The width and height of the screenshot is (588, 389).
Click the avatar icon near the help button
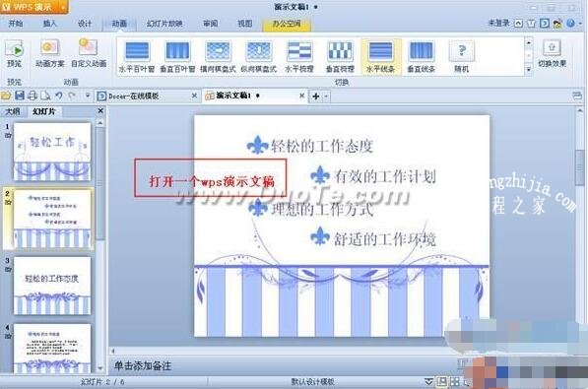pos(557,24)
